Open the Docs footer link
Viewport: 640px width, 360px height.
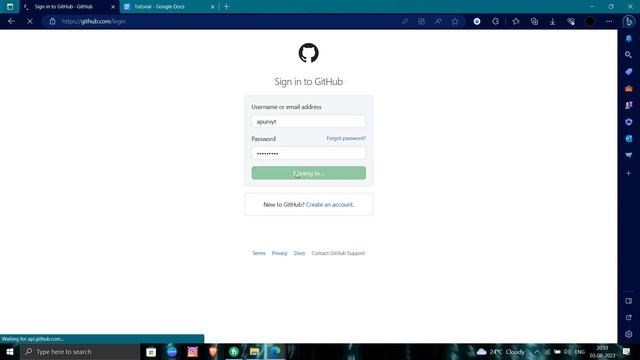click(299, 253)
